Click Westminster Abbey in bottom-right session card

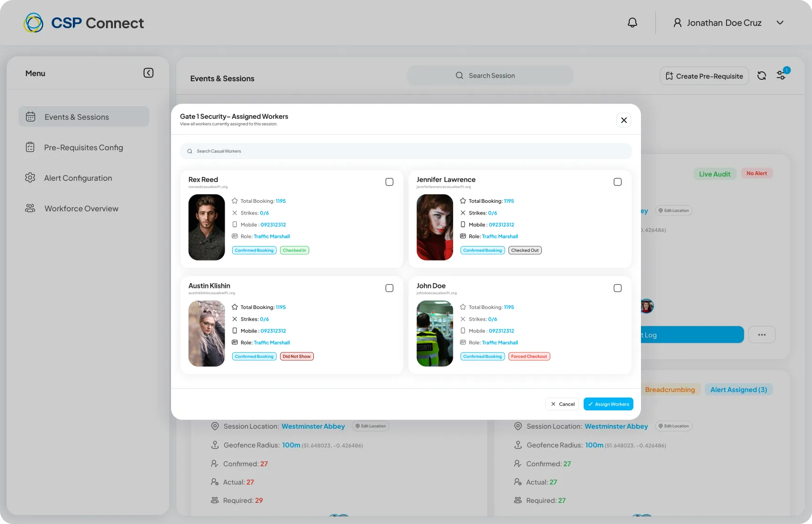pos(616,426)
